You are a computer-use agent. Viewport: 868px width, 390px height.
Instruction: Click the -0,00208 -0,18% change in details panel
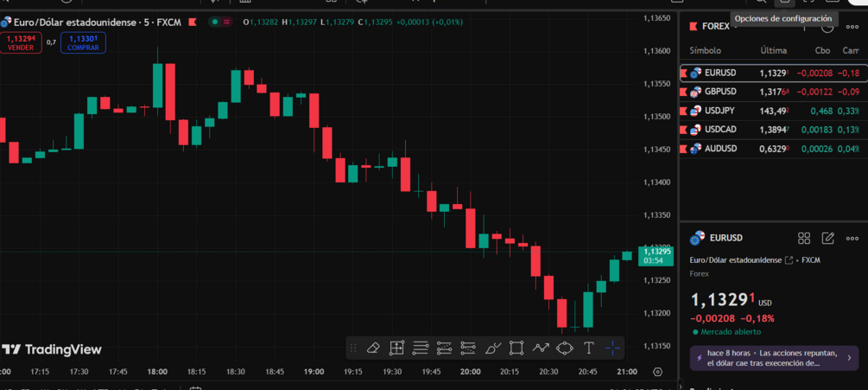click(732, 318)
